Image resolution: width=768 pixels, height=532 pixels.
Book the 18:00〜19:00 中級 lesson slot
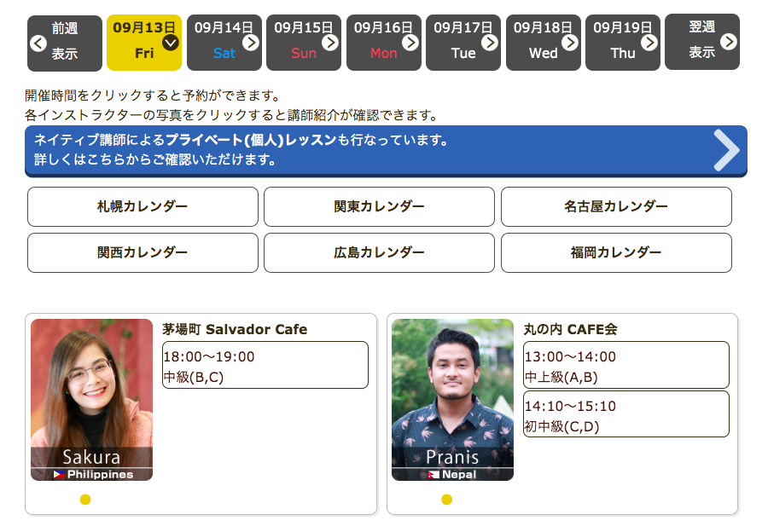coord(265,366)
